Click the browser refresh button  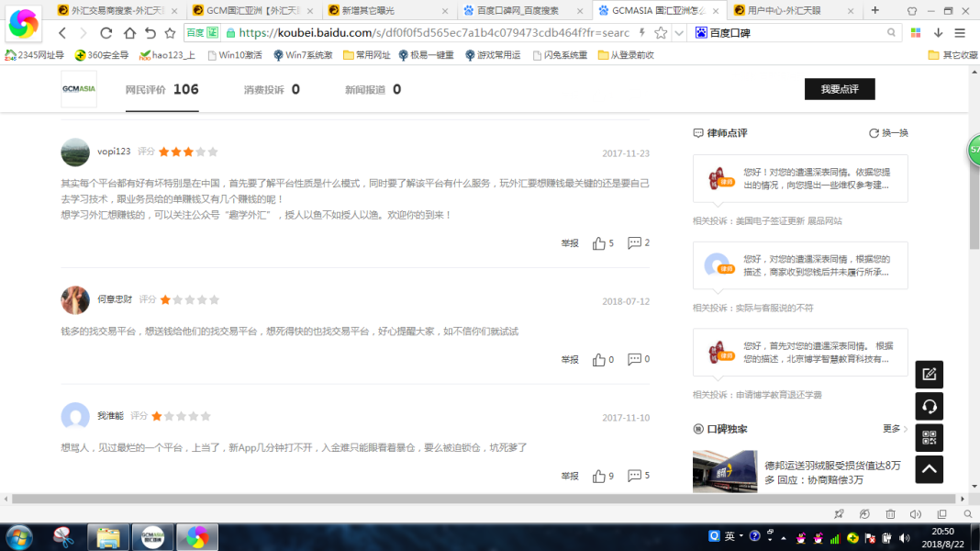106,33
